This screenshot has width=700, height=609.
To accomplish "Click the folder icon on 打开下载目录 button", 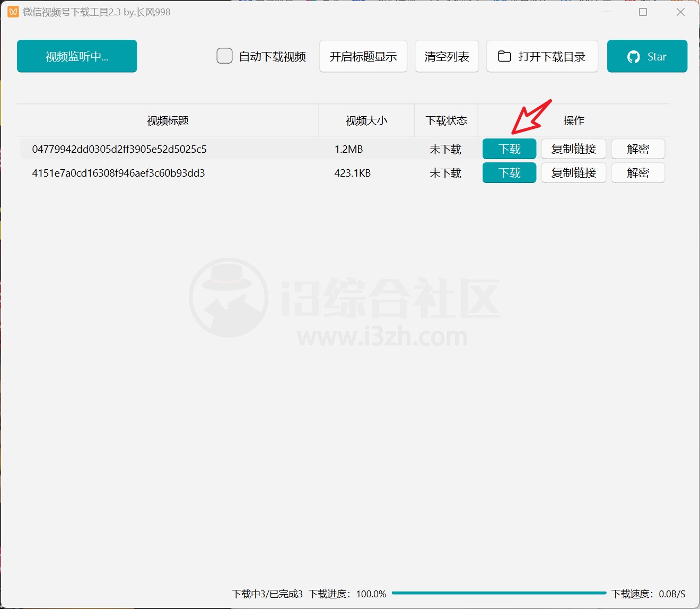I will pyautogui.click(x=504, y=56).
